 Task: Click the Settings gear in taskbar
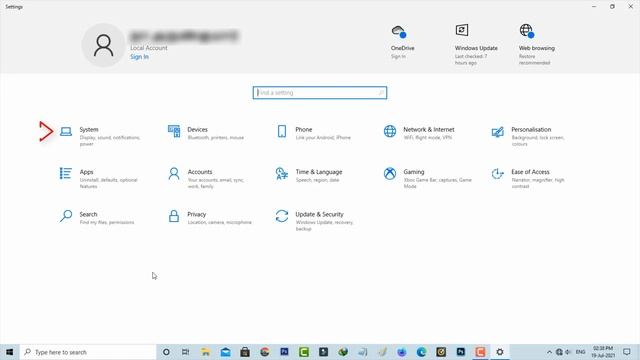[500, 352]
